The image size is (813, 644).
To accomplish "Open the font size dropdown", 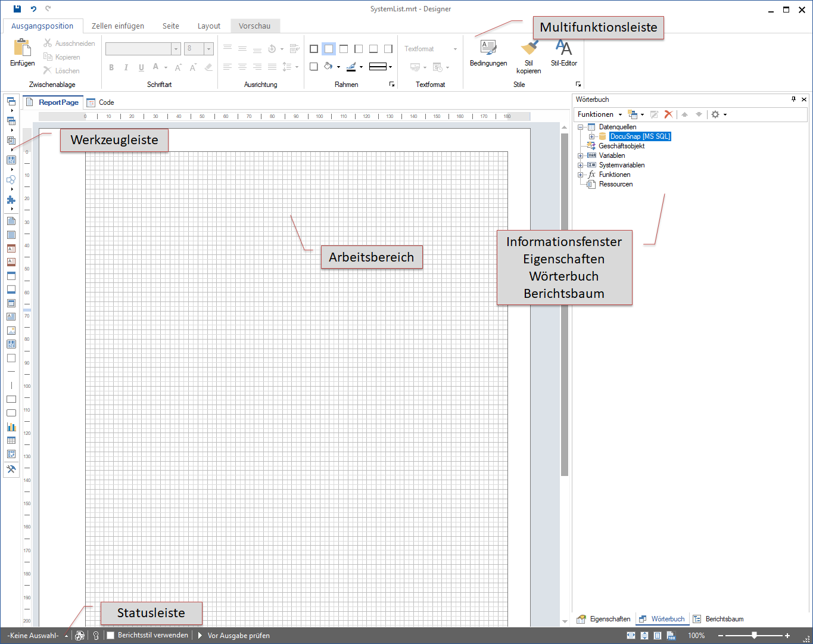I will pos(208,49).
